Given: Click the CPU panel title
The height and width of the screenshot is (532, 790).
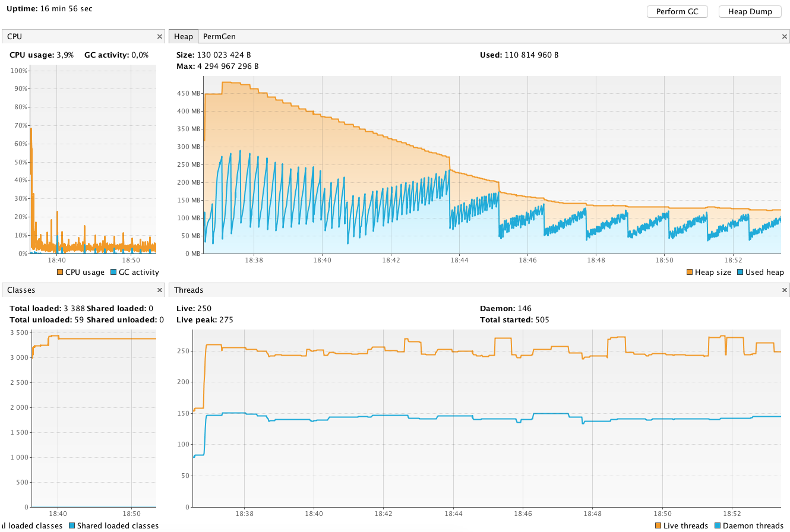Looking at the screenshot, I should coord(14,37).
